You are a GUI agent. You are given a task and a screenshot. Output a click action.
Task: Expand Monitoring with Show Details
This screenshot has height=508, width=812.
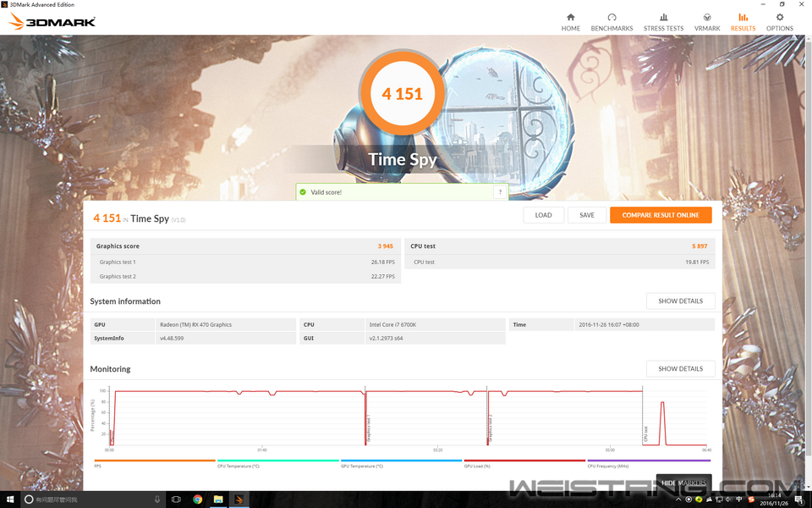[680, 369]
